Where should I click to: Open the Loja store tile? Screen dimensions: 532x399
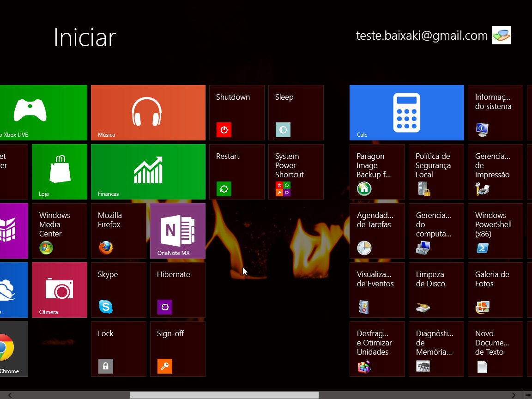point(60,172)
